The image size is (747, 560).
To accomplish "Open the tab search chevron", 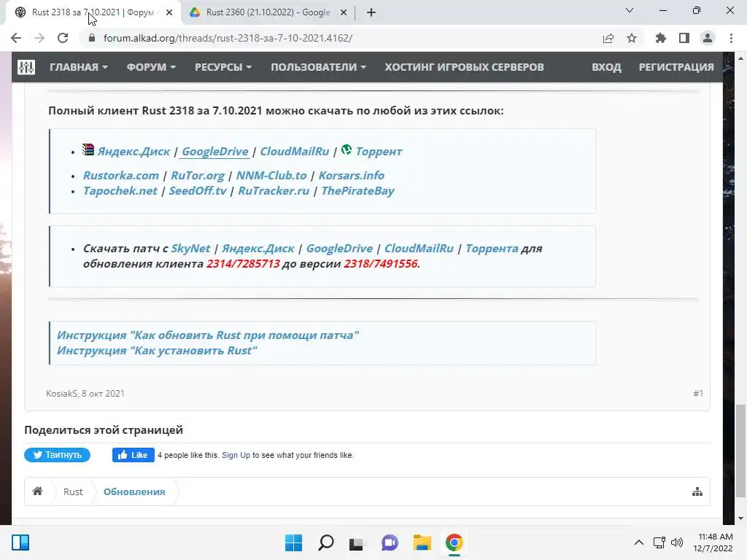I will coord(630,10).
